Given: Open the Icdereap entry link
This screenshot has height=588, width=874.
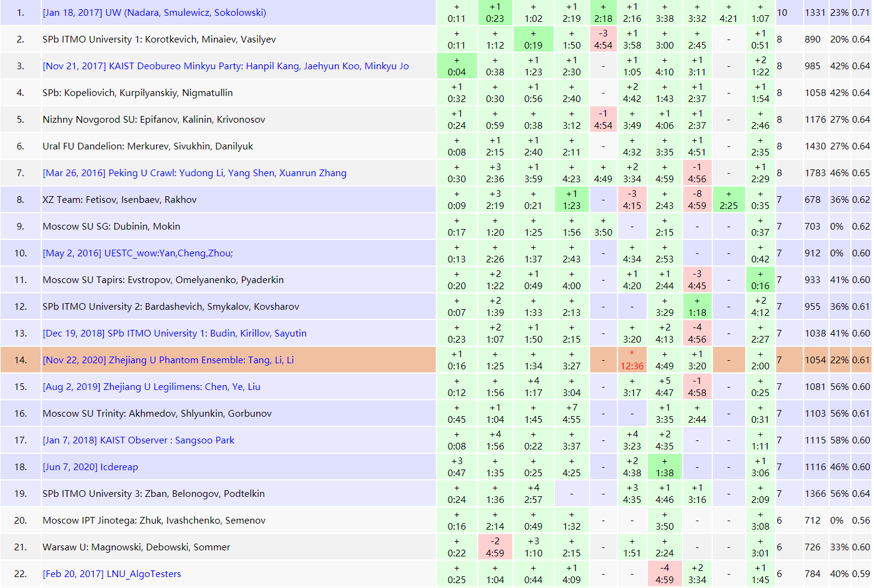Looking at the screenshot, I should tap(91, 467).
